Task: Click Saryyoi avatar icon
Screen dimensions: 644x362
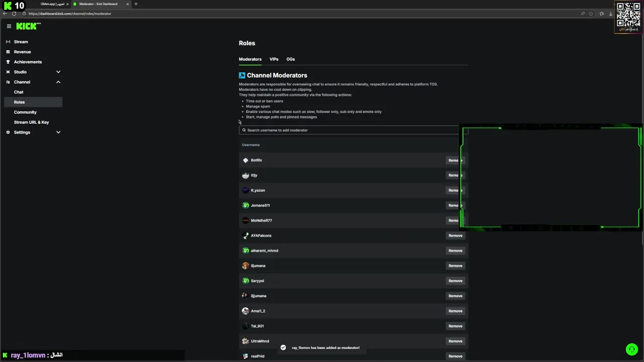Action: click(x=246, y=281)
